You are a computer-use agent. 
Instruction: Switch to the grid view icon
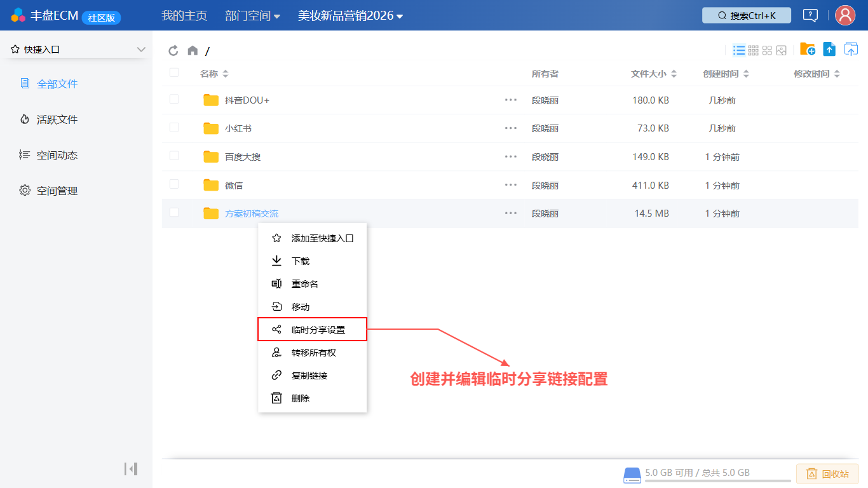click(754, 50)
